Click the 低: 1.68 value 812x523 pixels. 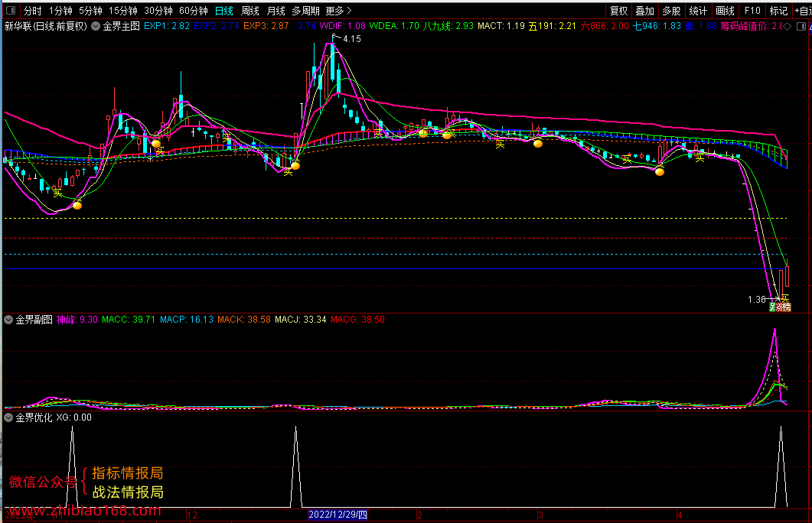pyautogui.click(x=701, y=26)
